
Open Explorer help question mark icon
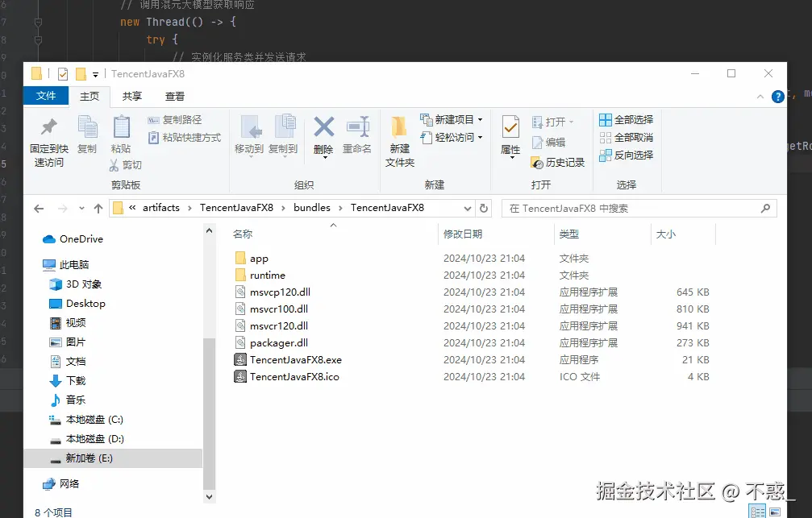pos(778,97)
